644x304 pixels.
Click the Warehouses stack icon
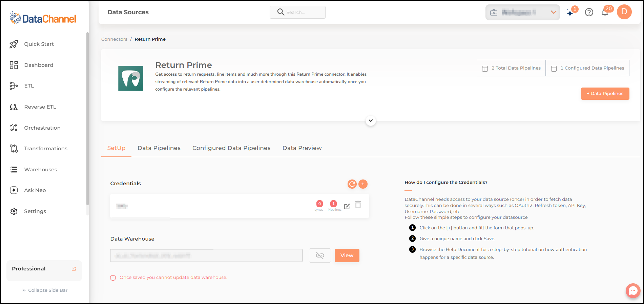point(14,170)
